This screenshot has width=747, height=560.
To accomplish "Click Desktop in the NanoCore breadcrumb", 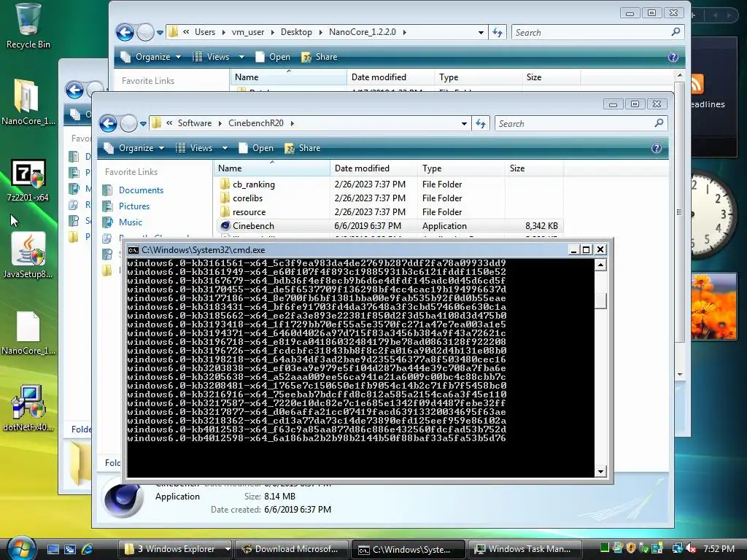I will coord(296,32).
